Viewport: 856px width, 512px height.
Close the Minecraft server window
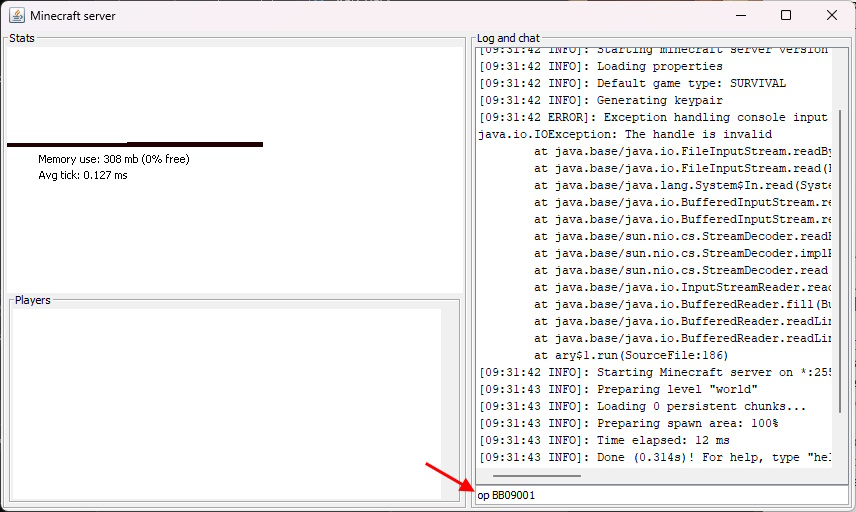(x=832, y=16)
